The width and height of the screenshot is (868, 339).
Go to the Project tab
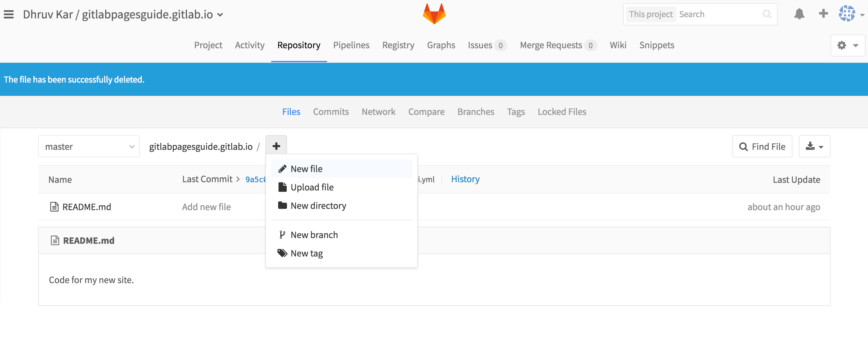point(208,45)
